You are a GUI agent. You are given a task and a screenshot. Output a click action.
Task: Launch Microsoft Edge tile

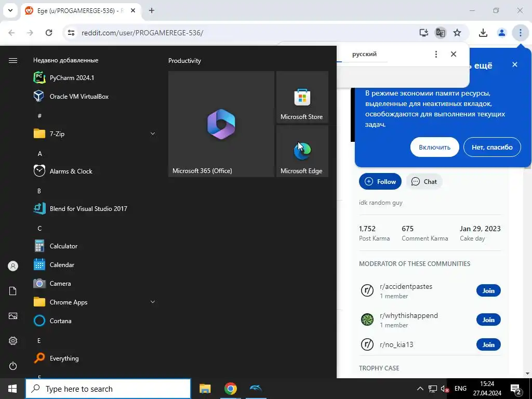pos(302,151)
